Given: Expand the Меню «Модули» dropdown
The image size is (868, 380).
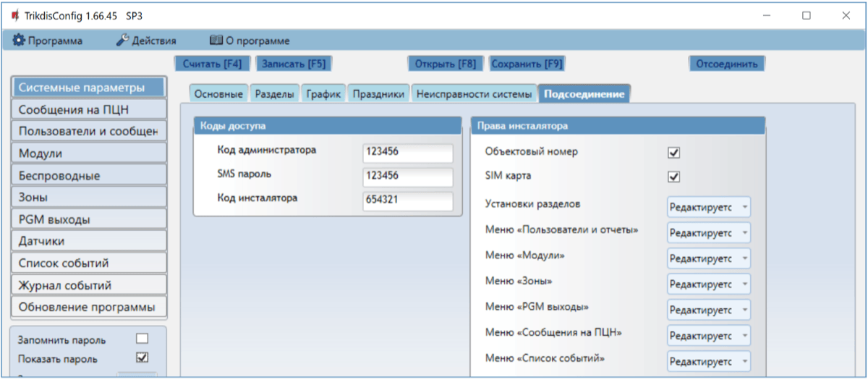Looking at the screenshot, I should [x=708, y=258].
